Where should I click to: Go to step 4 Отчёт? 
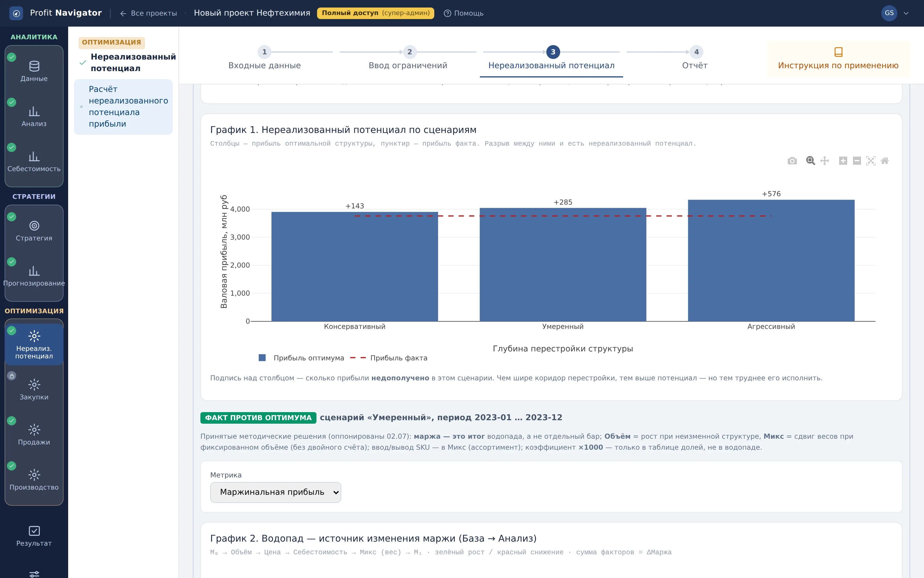pos(695,58)
